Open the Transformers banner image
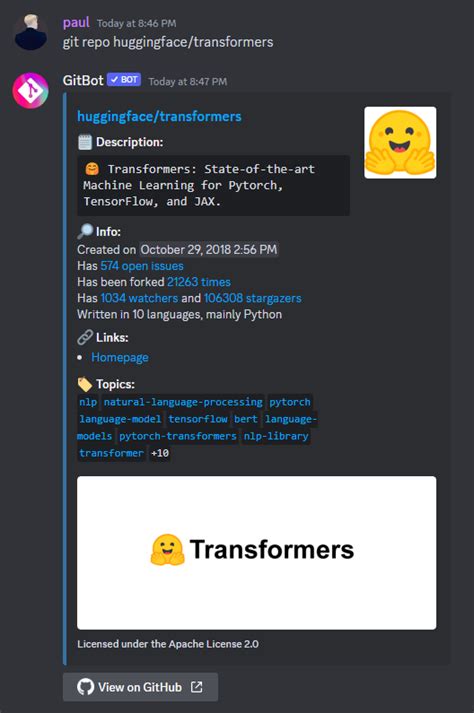474x713 pixels. pos(257,552)
